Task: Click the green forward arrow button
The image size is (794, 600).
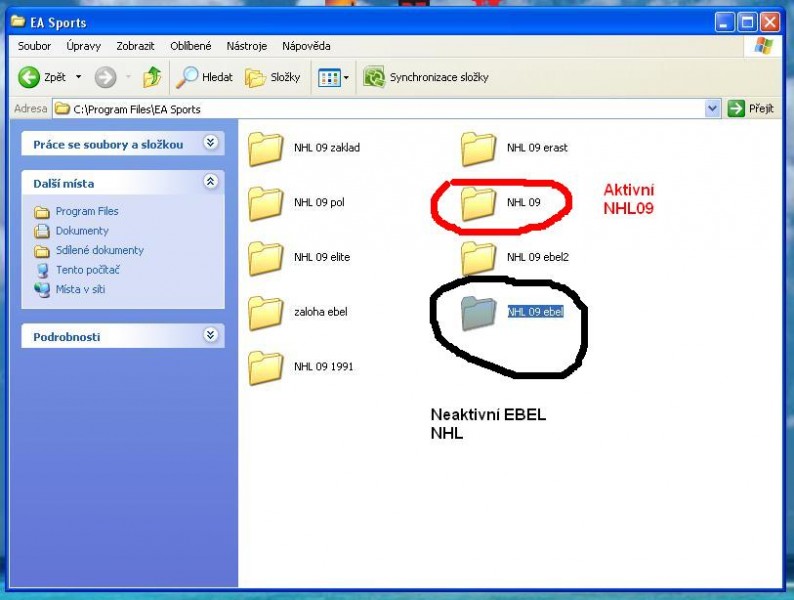Action: (105, 77)
